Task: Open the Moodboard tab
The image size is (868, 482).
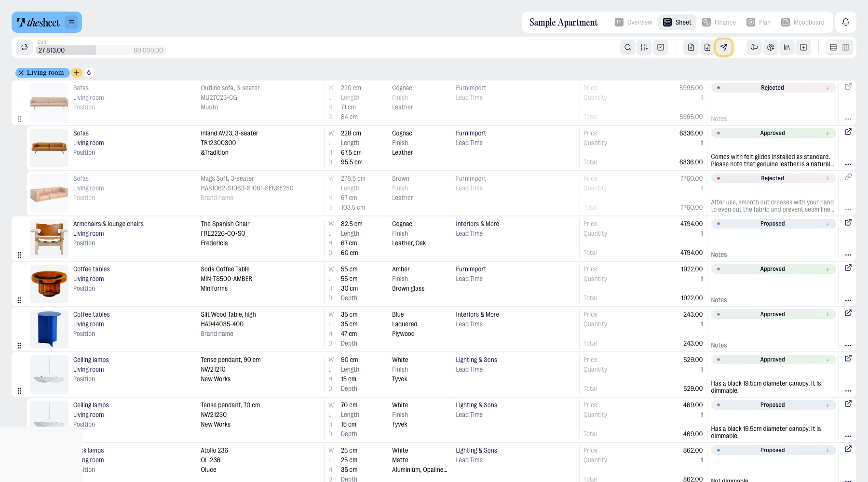Action: [803, 22]
